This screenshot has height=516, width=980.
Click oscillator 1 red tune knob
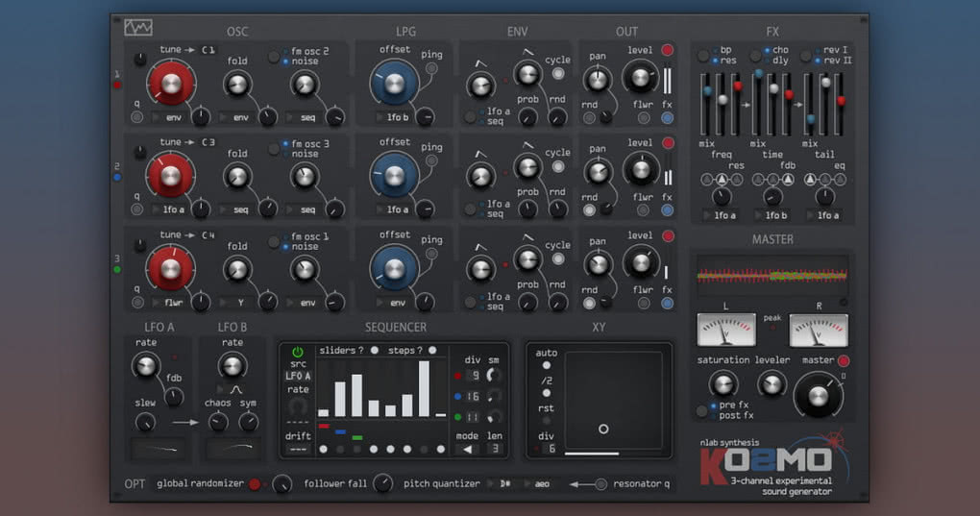[x=171, y=83]
